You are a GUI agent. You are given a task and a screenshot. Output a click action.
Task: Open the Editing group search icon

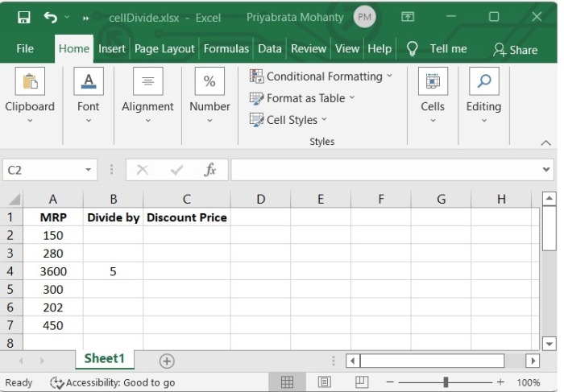pos(483,81)
